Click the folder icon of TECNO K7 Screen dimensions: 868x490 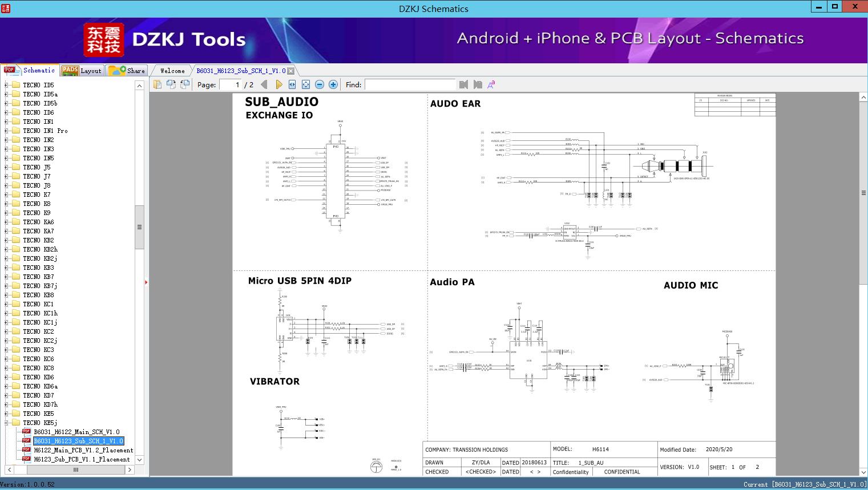(15, 195)
